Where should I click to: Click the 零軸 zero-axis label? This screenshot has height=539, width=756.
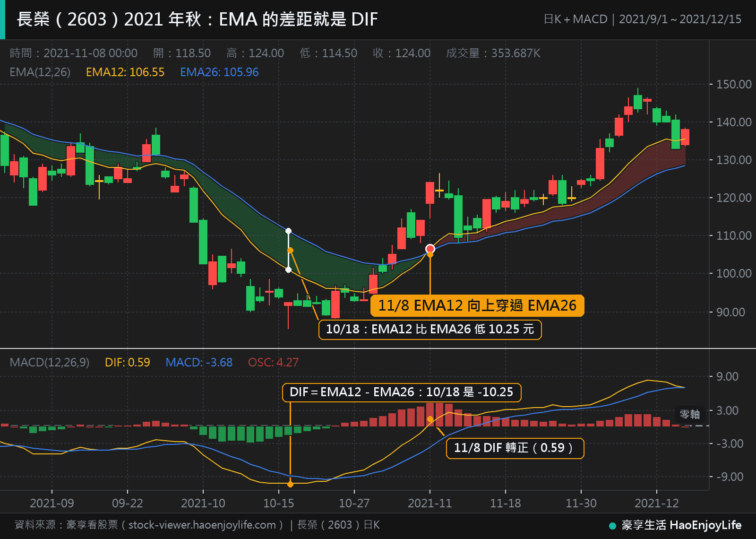690,415
